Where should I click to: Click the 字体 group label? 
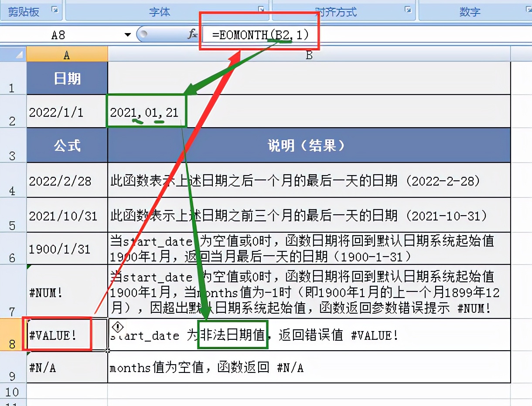(x=160, y=11)
